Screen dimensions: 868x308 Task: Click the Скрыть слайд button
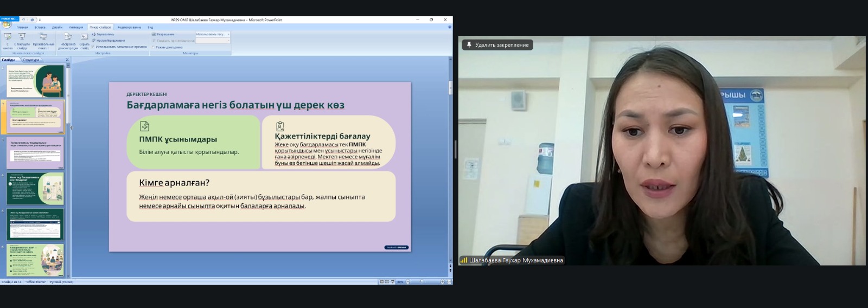[84, 41]
